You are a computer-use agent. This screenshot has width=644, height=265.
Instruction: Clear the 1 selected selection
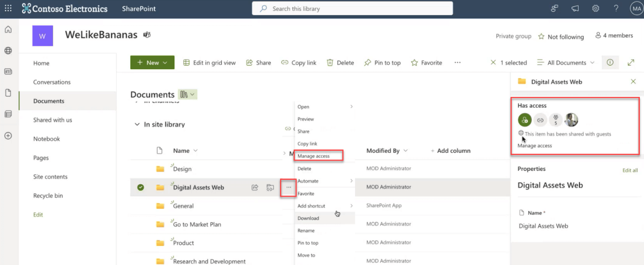tap(493, 63)
